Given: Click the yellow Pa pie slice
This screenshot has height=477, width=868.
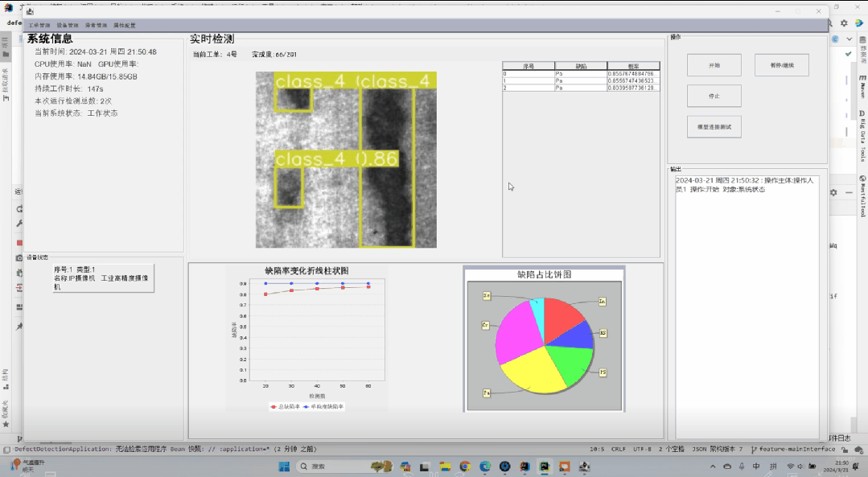Looking at the screenshot, I should [x=532, y=371].
